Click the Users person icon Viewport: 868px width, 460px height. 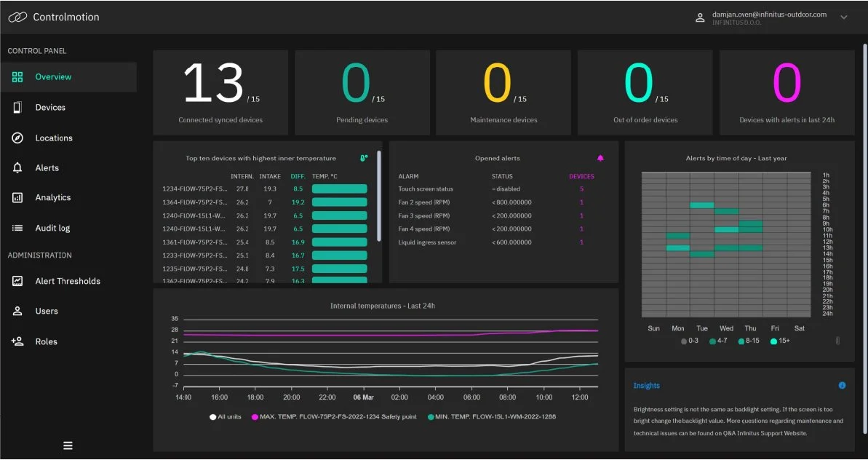(17, 311)
